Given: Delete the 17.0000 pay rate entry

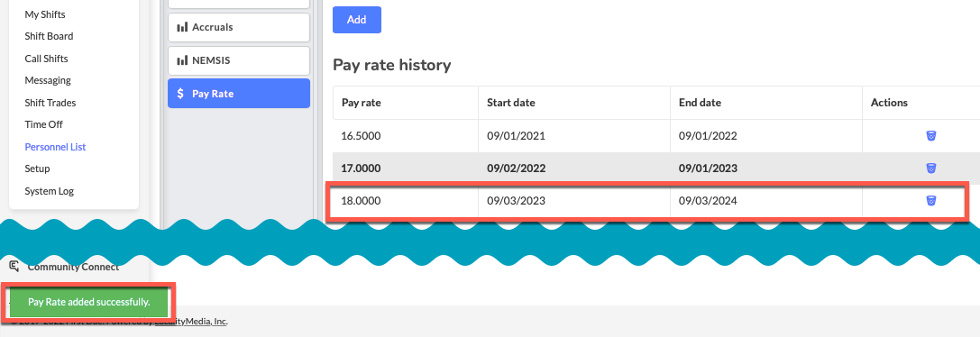Looking at the screenshot, I should tap(930, 168).
